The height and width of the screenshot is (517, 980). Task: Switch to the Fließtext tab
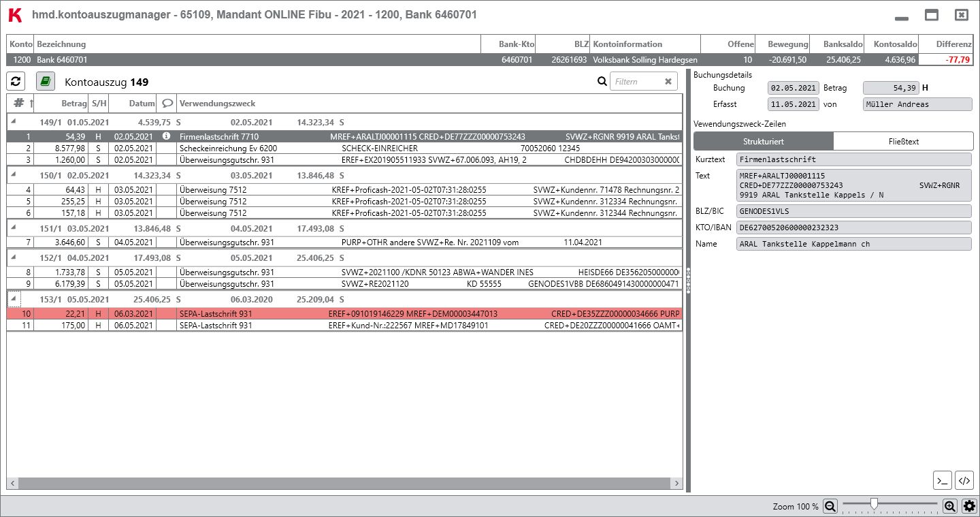903,142
